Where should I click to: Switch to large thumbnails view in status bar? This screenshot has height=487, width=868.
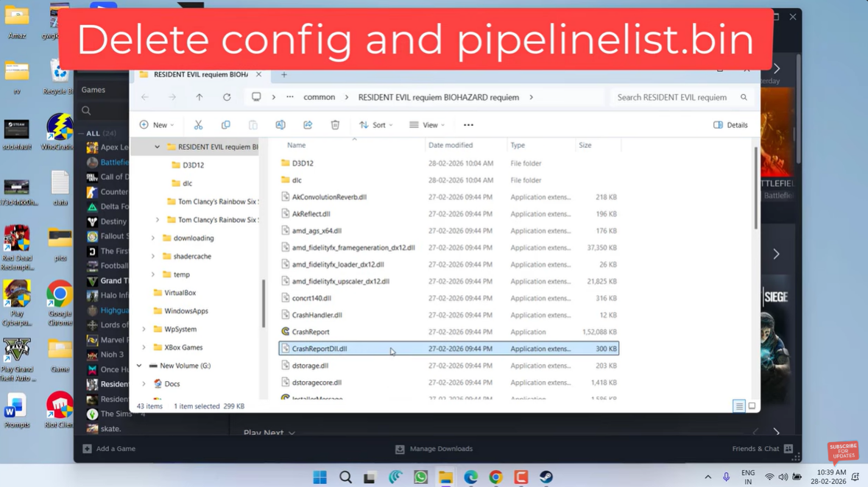coord(752,406)
